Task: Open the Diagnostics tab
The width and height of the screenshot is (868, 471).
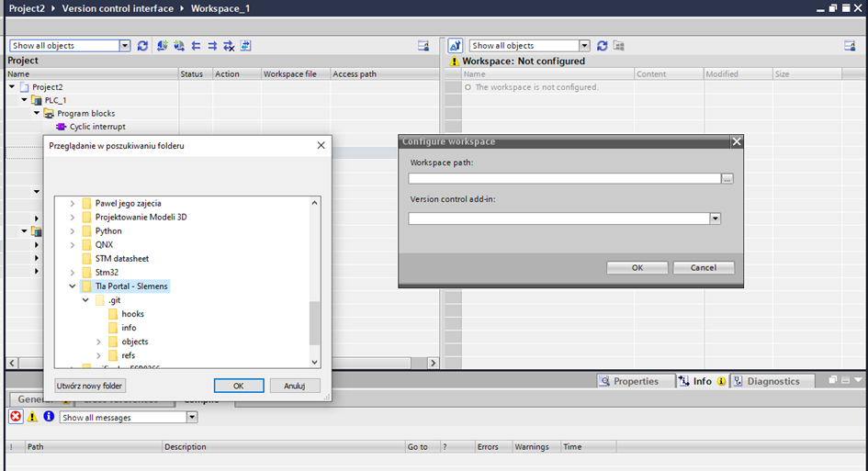Action: coord(766,381)
